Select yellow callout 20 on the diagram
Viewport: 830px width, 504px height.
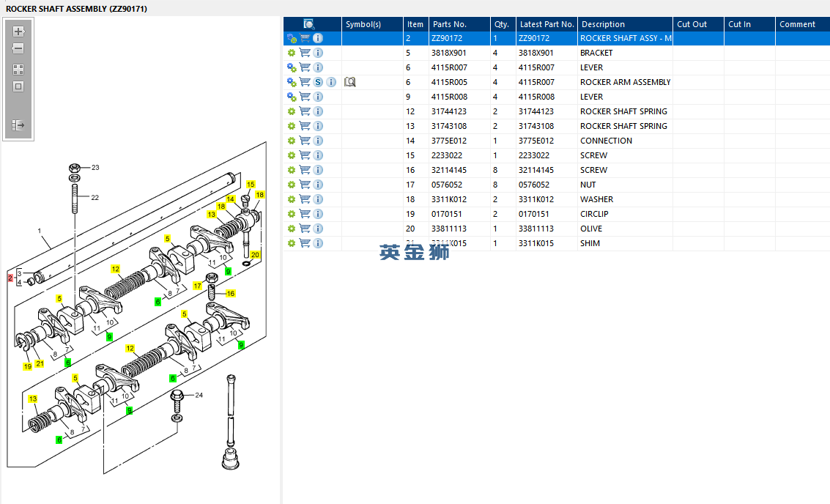[x=255, y=255]
